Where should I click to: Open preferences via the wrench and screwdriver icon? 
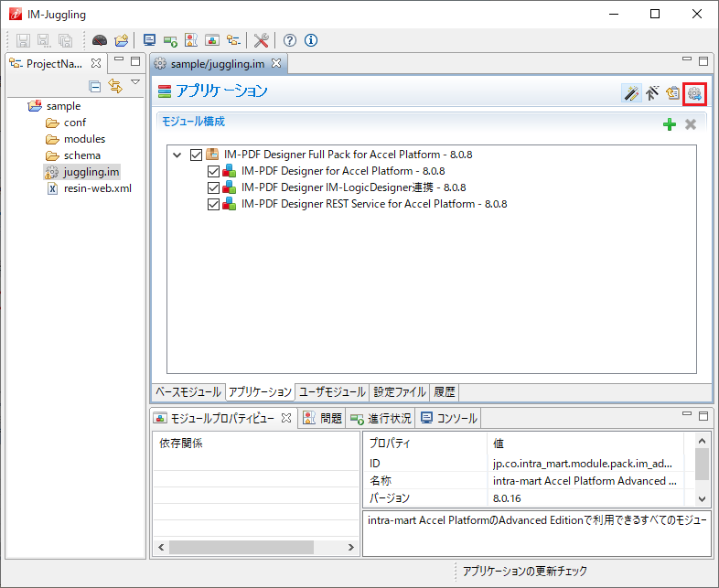click(262, 40)
